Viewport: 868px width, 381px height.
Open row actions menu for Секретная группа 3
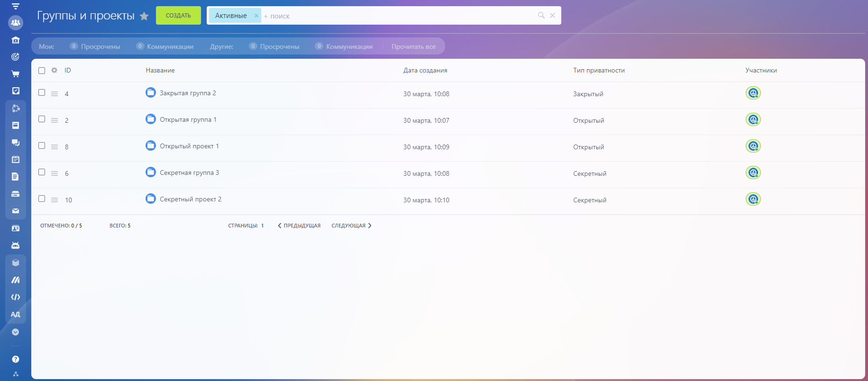point(55,173)
